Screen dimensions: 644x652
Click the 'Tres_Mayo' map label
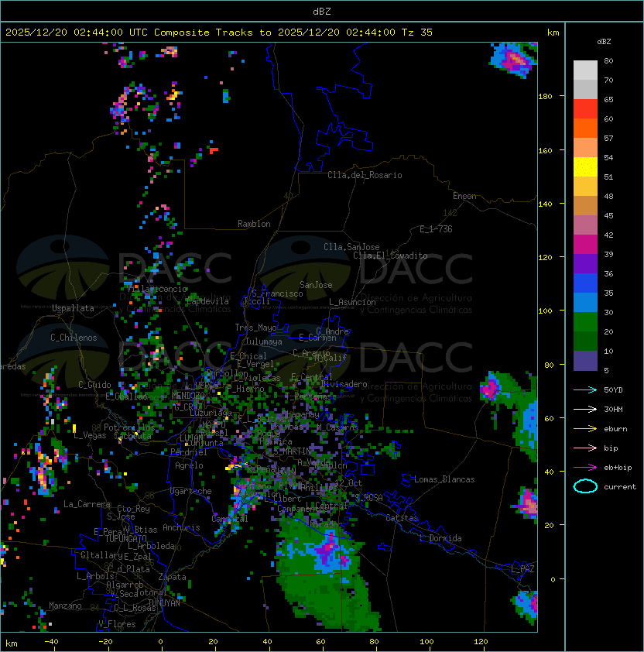[x=255, y=328]
